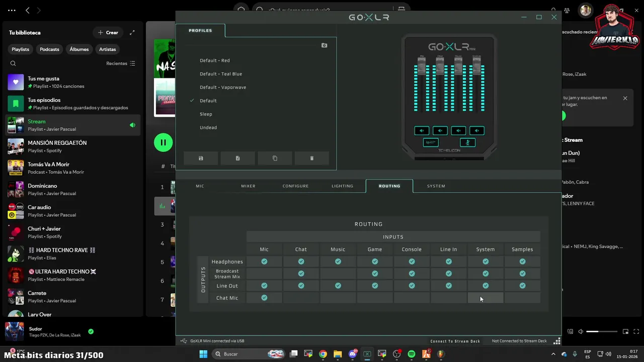Viewport: 644px width, 362px height.
Task: Open Spotify mini player icon
Action: [x=625, y=331]
